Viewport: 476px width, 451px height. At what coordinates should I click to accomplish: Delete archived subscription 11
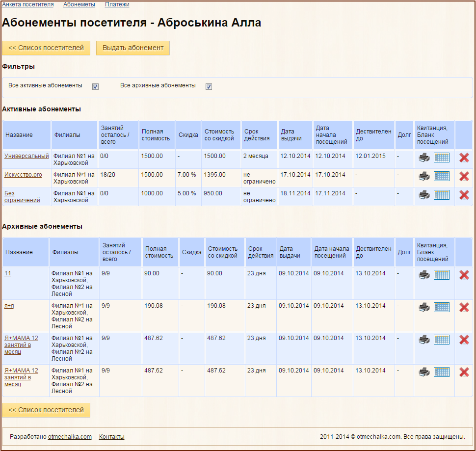tap(464, 275)
